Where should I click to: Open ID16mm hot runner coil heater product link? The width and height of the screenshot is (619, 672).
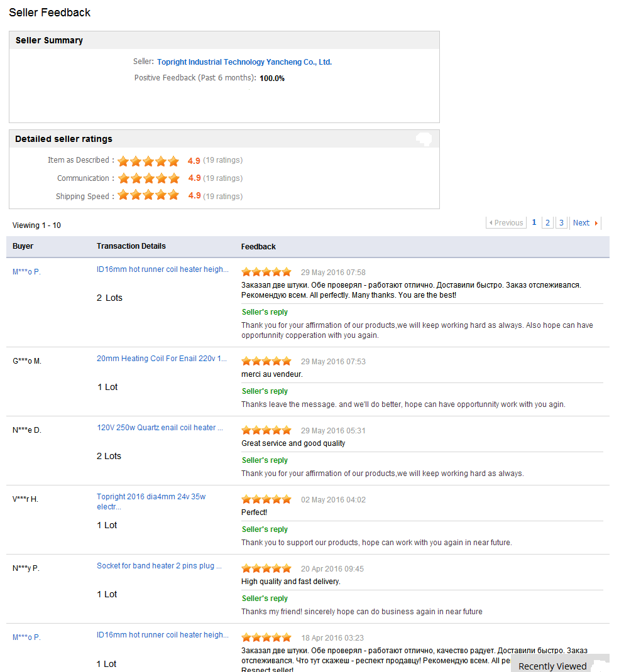(162, 269)
